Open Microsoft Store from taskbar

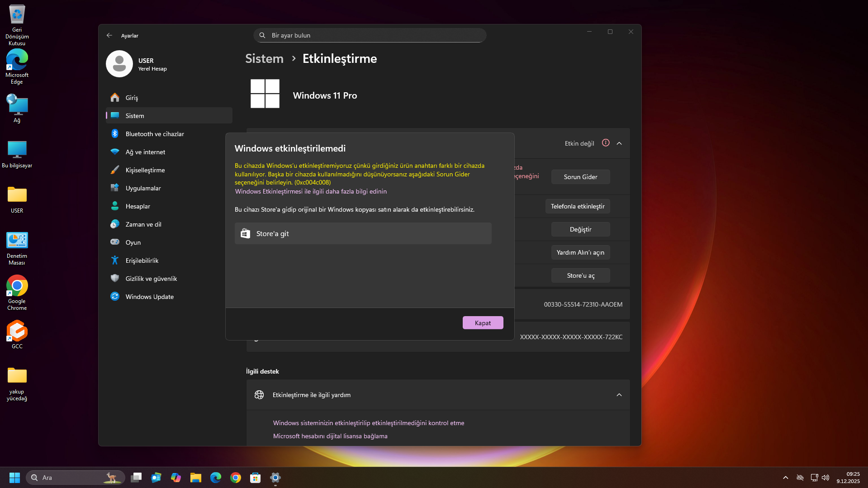tap(256, 478)
